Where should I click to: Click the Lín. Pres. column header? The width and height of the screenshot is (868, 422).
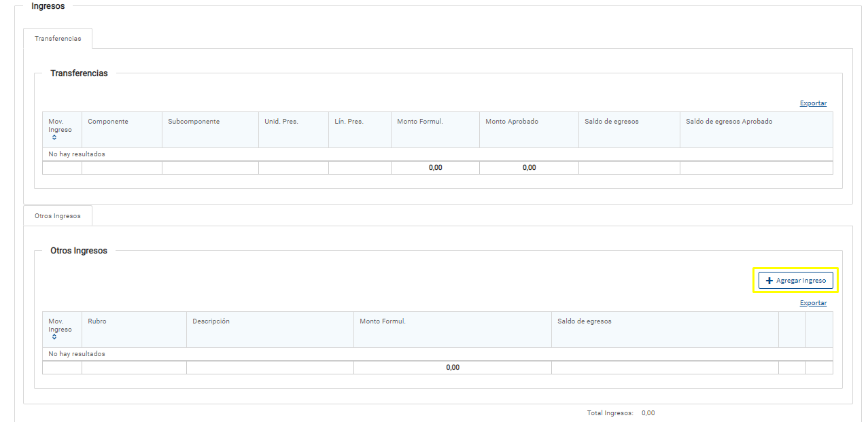349,122
